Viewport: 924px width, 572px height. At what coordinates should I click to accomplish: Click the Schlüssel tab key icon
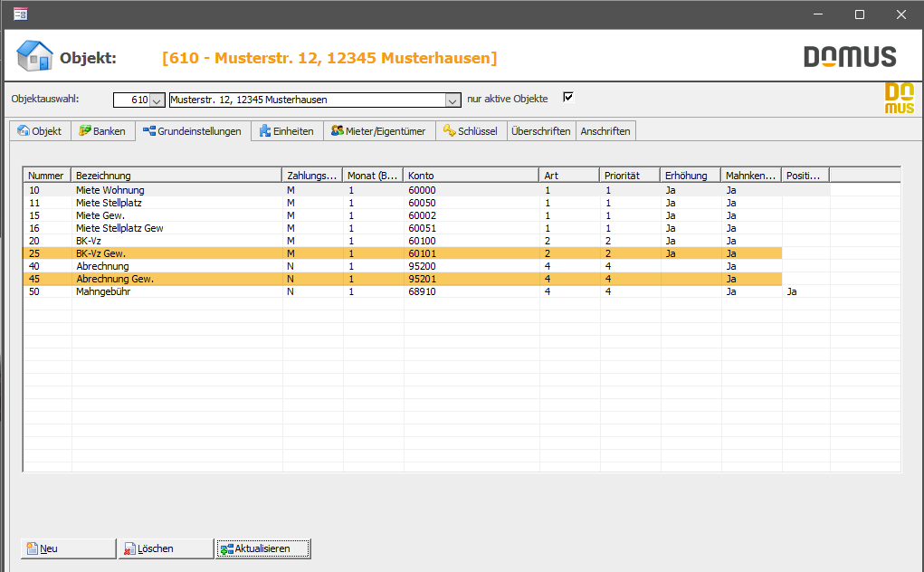(x=450, y=130)
